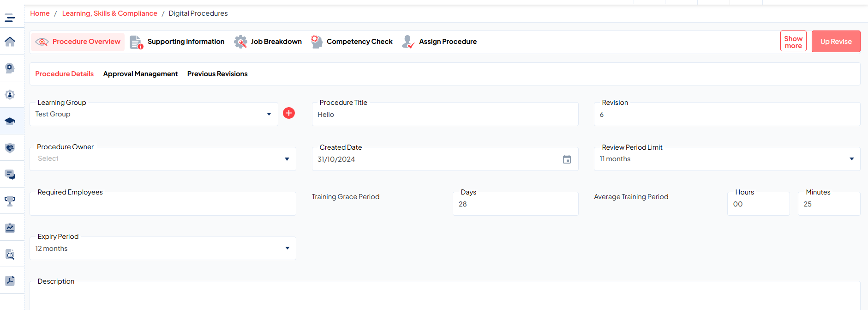Image resolution: width=868 pixels, height=310 pixels.
Task: Click the graduation cap learning icon
Action: click(10, 121)
